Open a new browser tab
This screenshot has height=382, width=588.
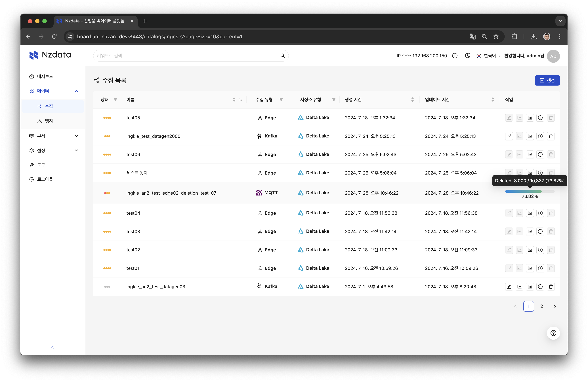(145, 21)
